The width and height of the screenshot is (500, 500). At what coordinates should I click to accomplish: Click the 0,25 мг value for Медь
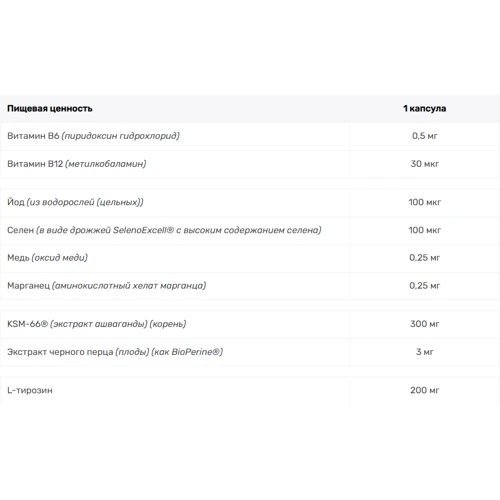(424, 258)
